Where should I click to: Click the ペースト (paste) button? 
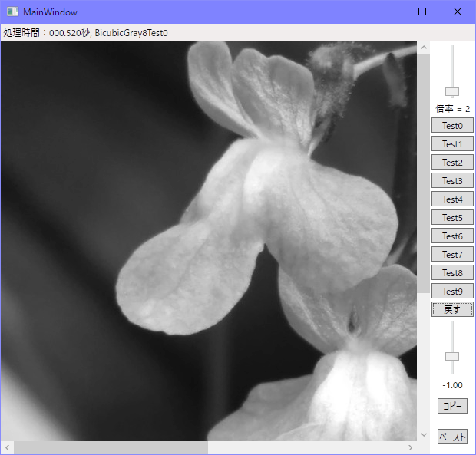(x=452, y=437)
